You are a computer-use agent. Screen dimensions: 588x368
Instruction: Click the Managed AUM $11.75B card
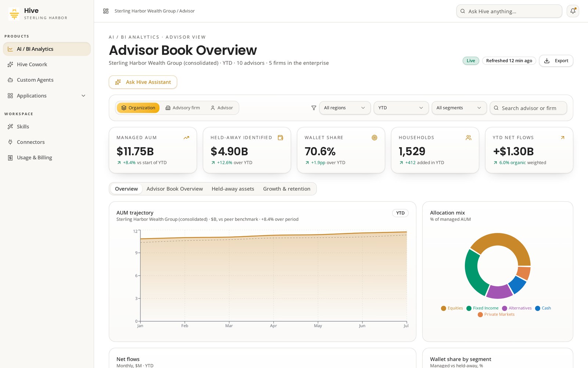point(153,150)
